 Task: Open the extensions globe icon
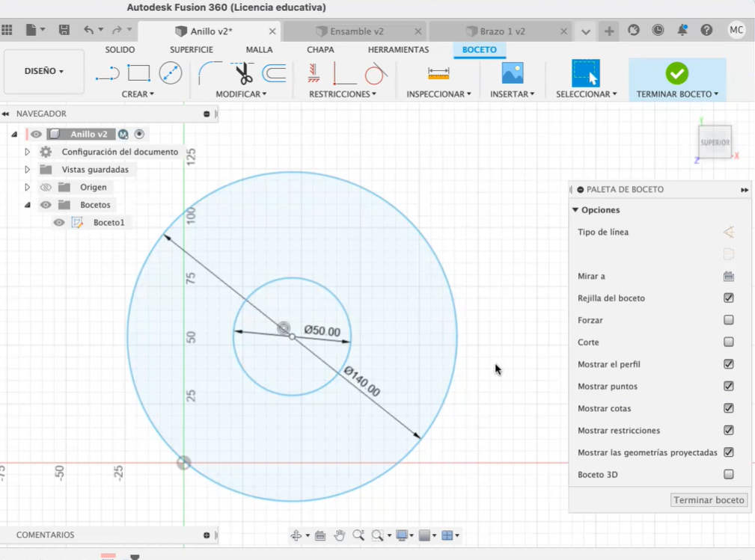coord(634,31)
